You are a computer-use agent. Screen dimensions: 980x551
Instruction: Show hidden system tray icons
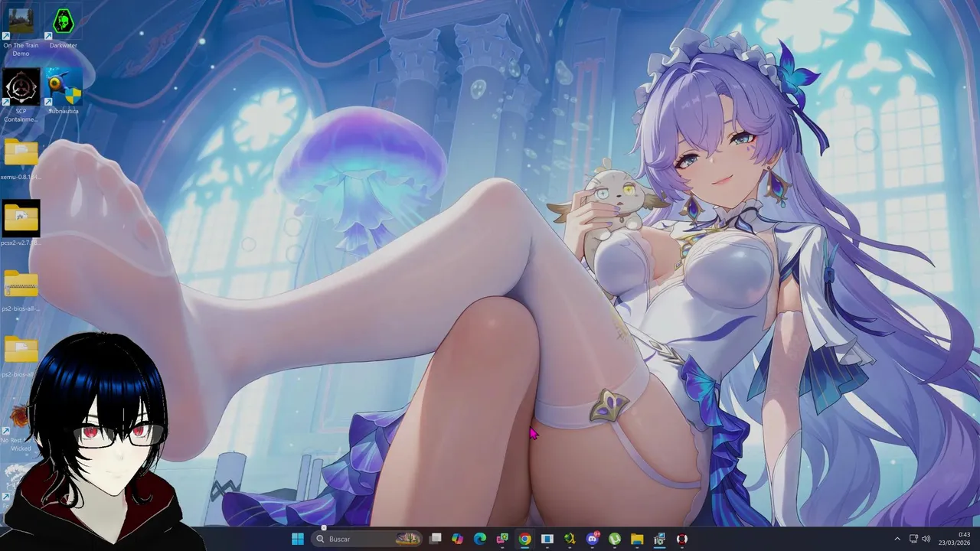(x=897, y=539)
